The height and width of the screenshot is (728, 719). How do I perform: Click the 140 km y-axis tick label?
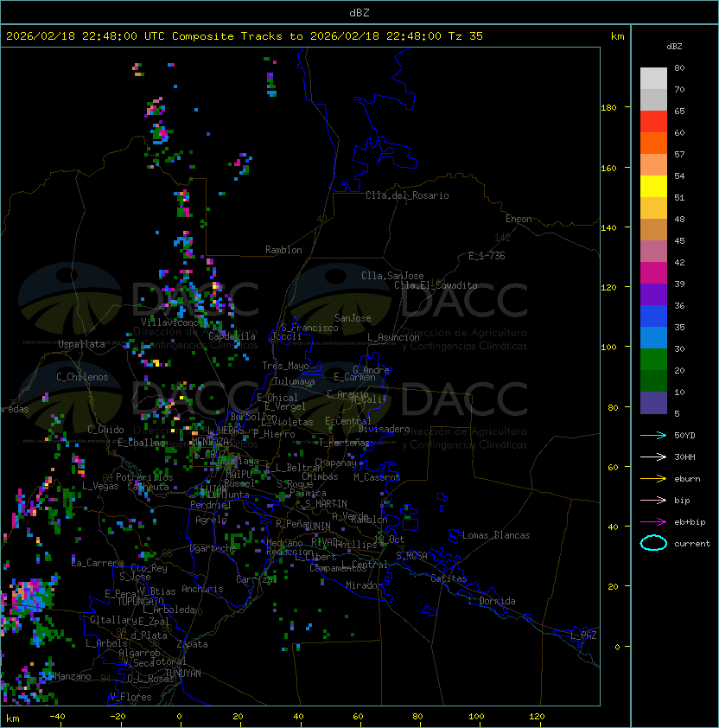pos(608,227)
